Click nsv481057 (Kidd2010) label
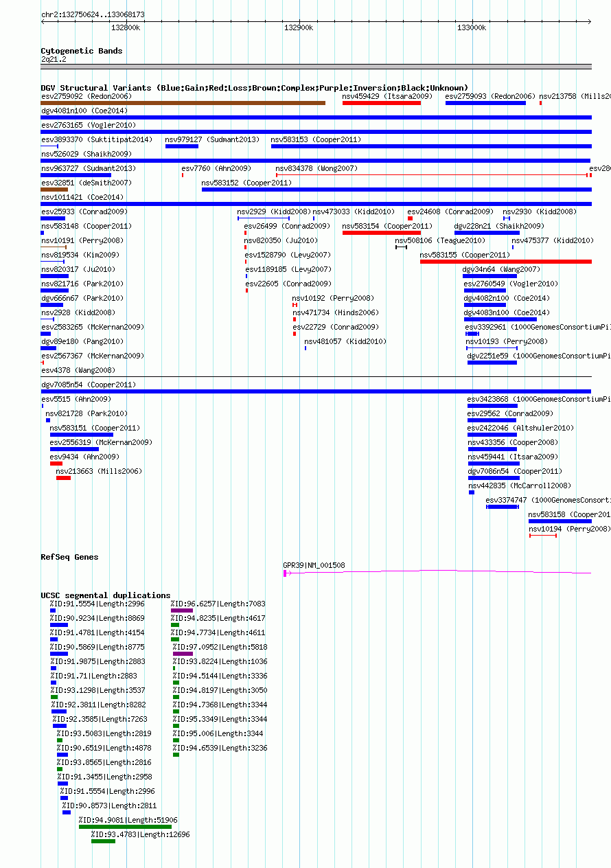The width and height of the screenshot is (611, 868). pos(345,341)
